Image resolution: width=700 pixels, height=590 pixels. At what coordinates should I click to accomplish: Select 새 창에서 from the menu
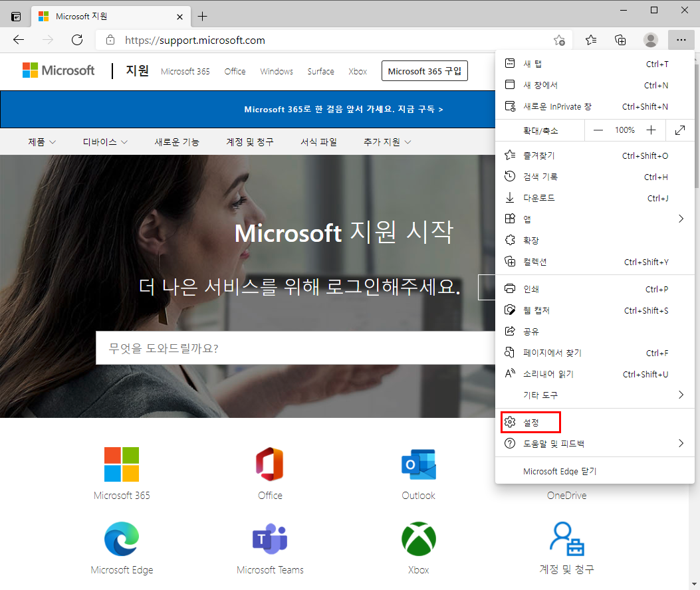pos(595,85)
